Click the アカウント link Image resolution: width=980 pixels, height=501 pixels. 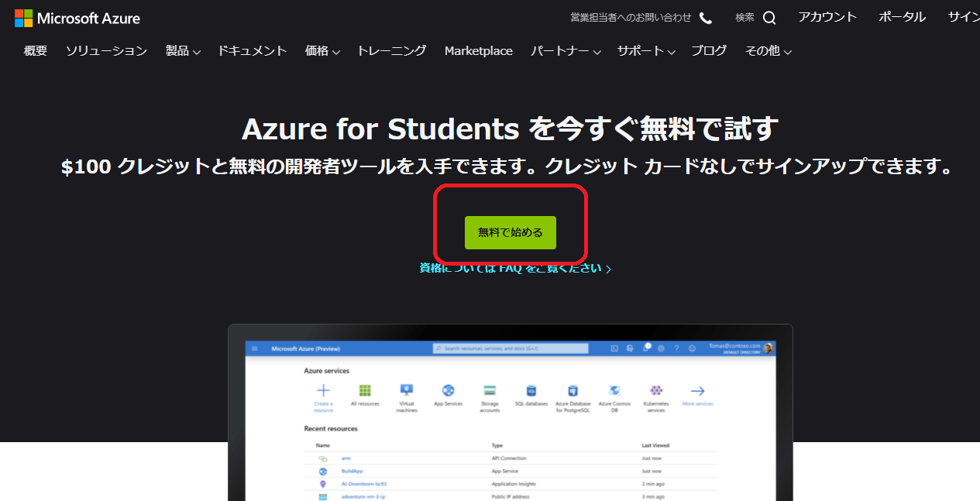pos(827,17)
